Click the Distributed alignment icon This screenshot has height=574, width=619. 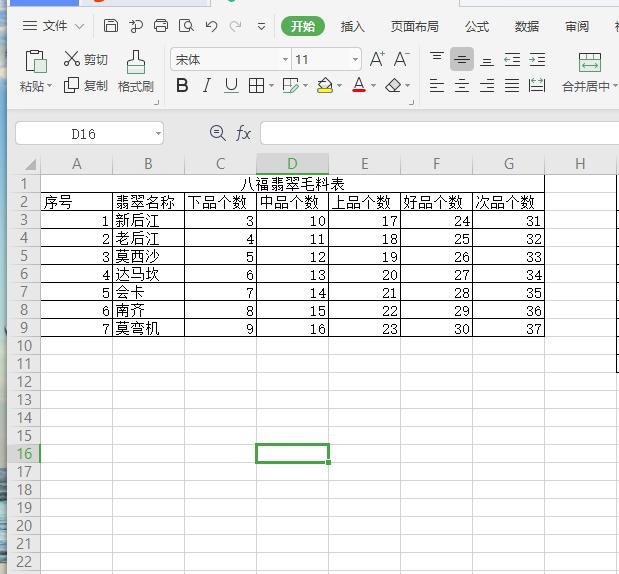point(537,85)
